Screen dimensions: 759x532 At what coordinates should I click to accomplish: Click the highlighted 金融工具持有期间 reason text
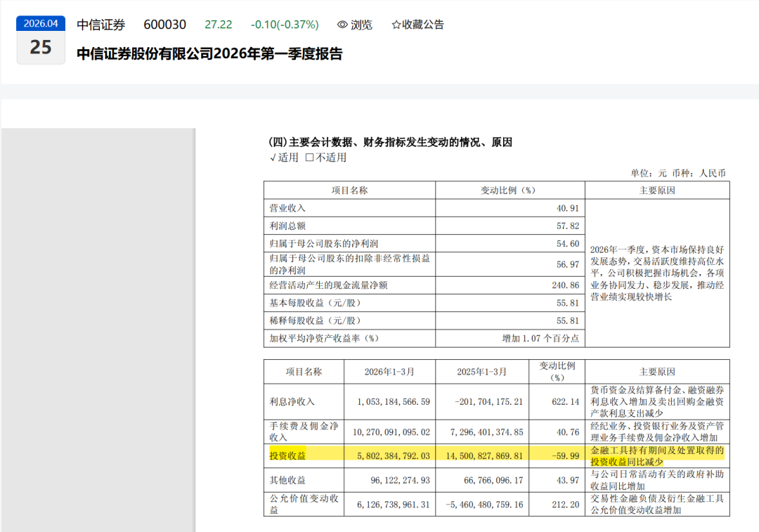657,456
